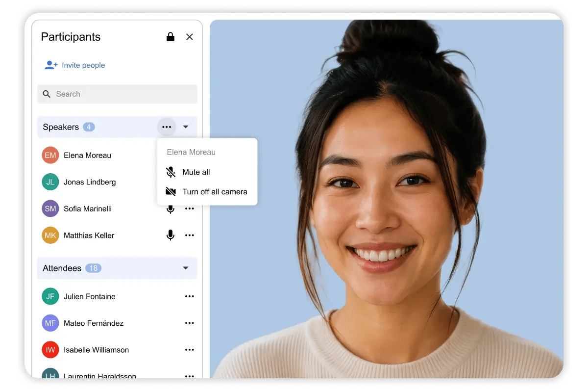The image size is (588, 391).
Task: Click the Speakers section title
Action: tap(61, 127)
